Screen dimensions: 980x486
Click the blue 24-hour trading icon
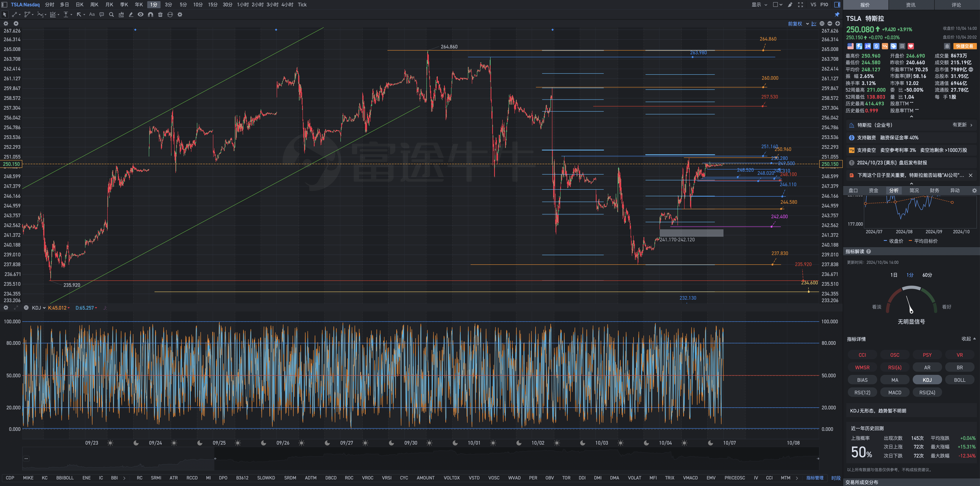[x=868, y=46]
